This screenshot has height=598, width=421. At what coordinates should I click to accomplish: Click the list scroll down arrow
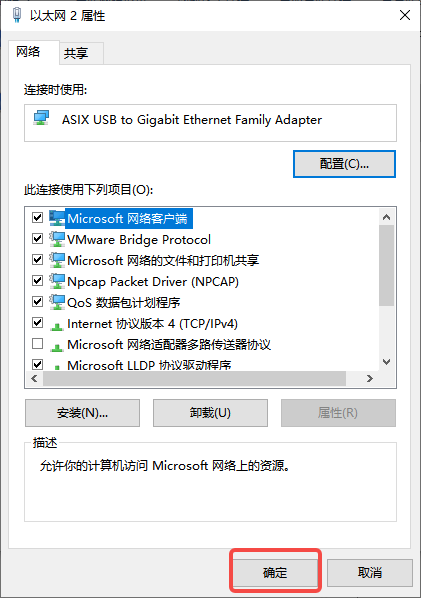pos(386,362)
